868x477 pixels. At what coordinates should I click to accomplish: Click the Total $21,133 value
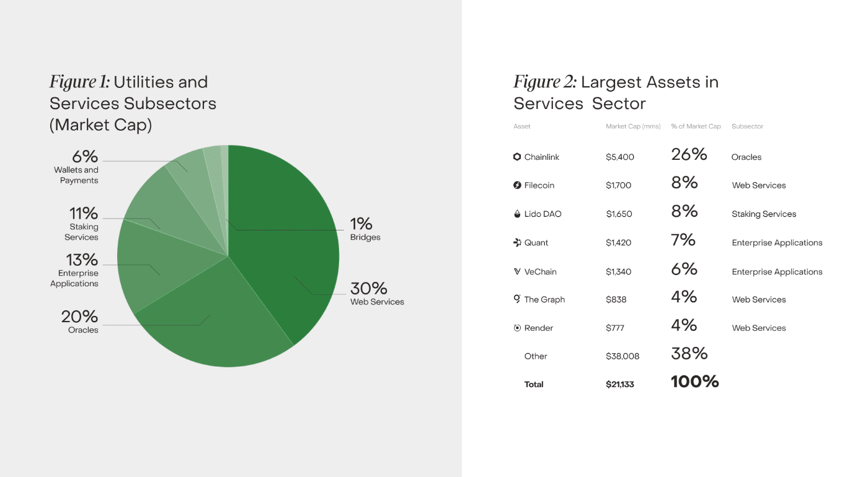619,384
